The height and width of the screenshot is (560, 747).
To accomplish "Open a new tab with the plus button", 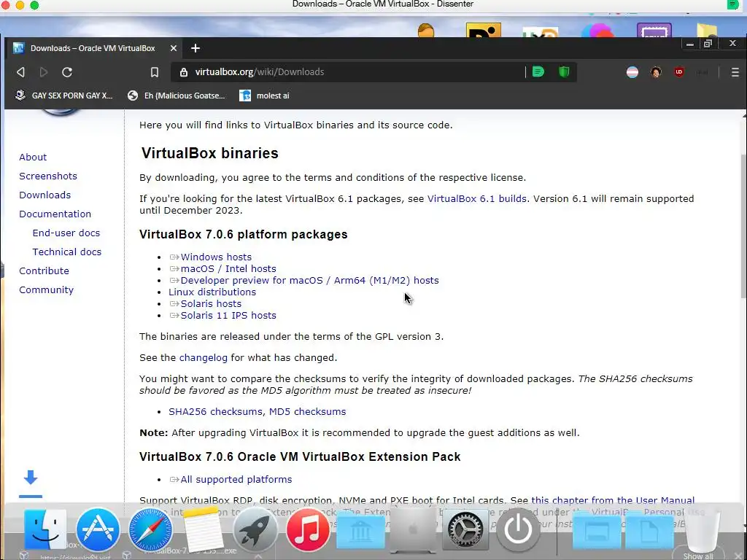I will [196, 48].
